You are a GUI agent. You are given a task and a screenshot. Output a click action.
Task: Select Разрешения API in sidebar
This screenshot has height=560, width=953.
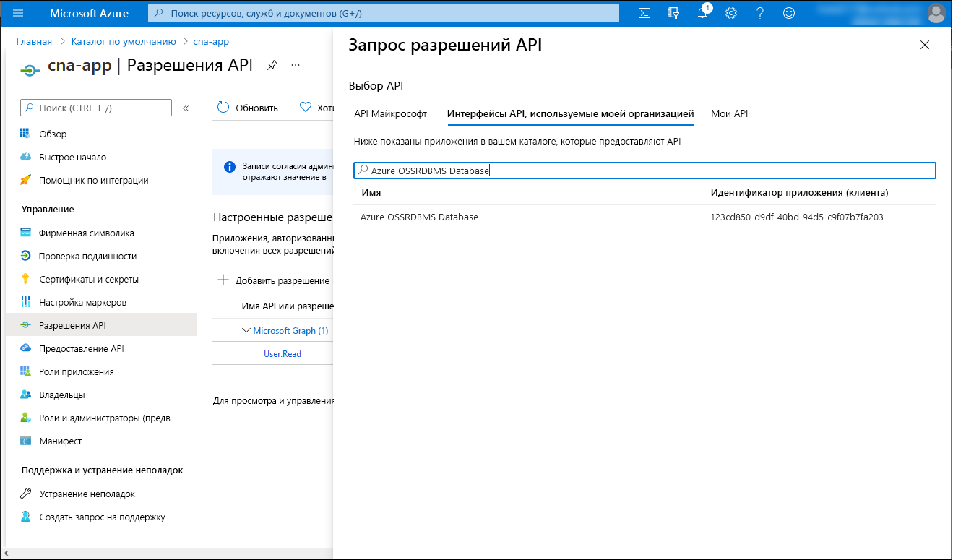[101, 325]
